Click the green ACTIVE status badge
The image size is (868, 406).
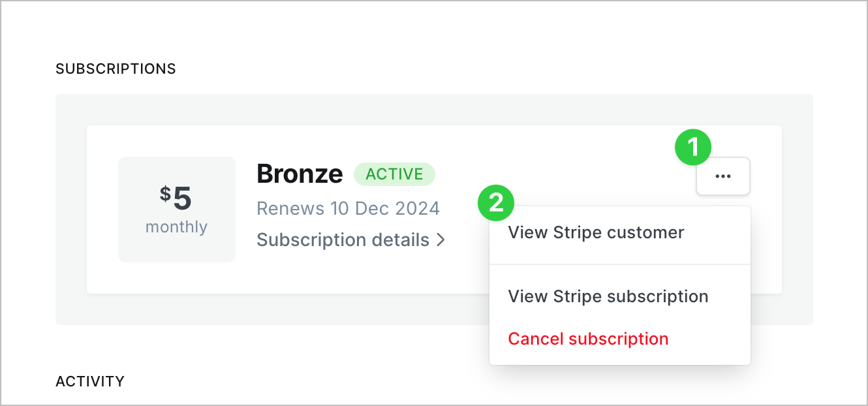click(394, 174)
